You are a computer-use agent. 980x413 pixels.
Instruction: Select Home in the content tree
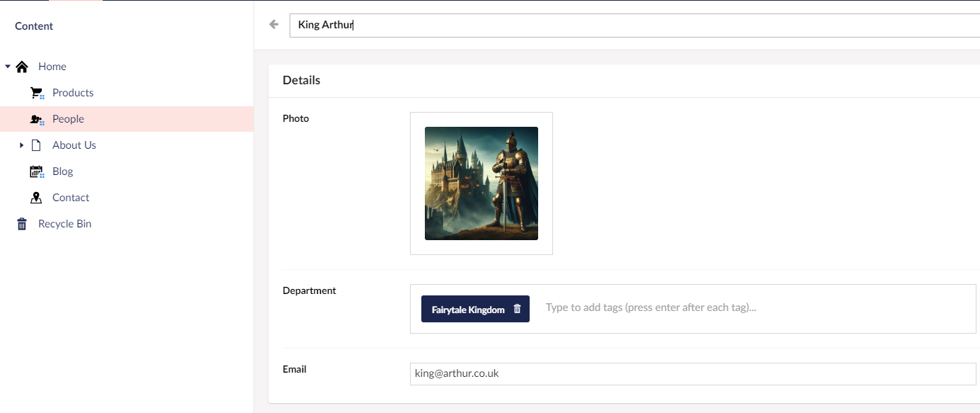52,67
